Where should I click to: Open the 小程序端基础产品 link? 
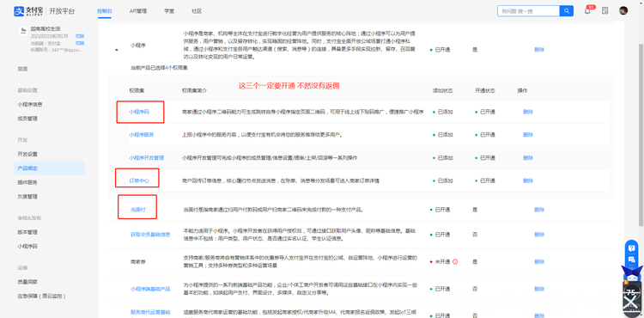click(150, 289)
